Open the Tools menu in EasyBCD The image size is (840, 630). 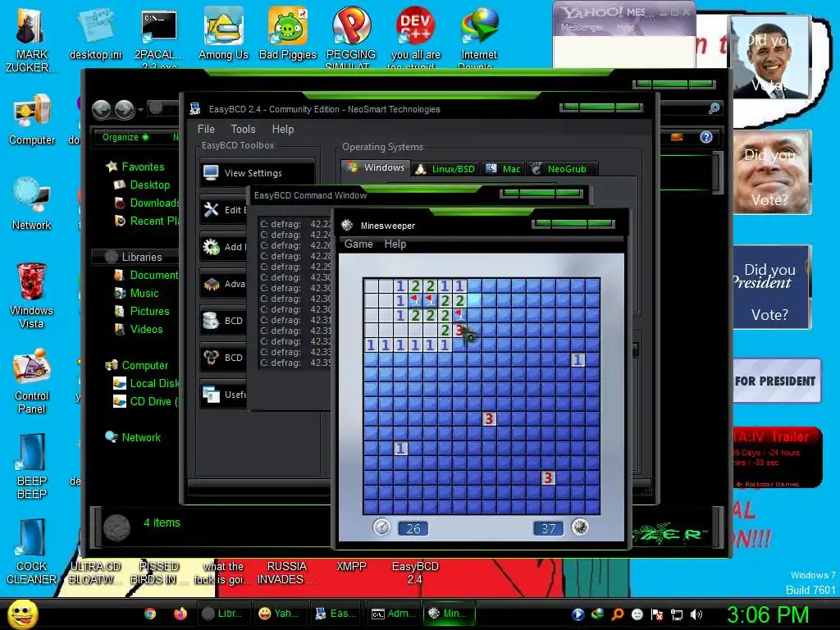tap(243, 129)
